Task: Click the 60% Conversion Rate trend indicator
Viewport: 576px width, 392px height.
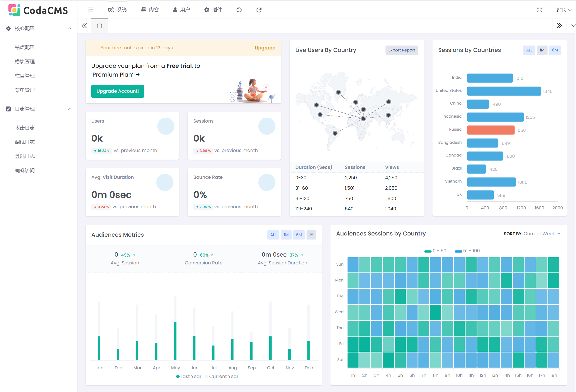Action: pos(207,255)
